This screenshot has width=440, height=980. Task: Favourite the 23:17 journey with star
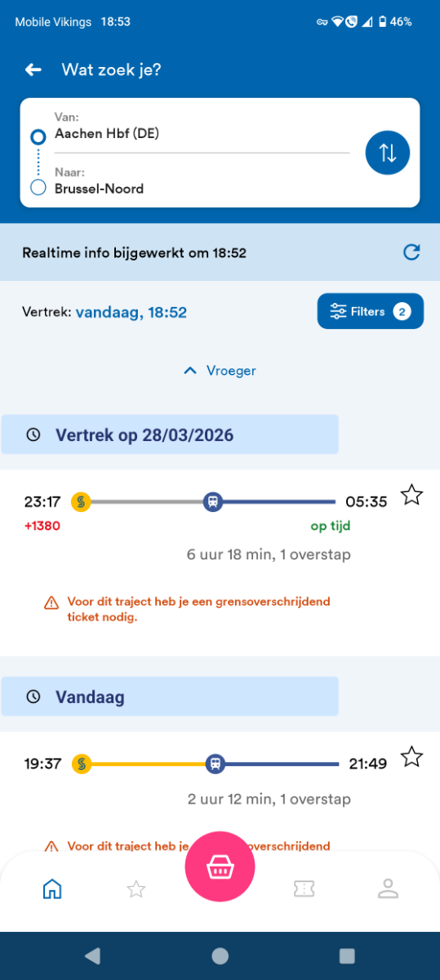(412, 495)
